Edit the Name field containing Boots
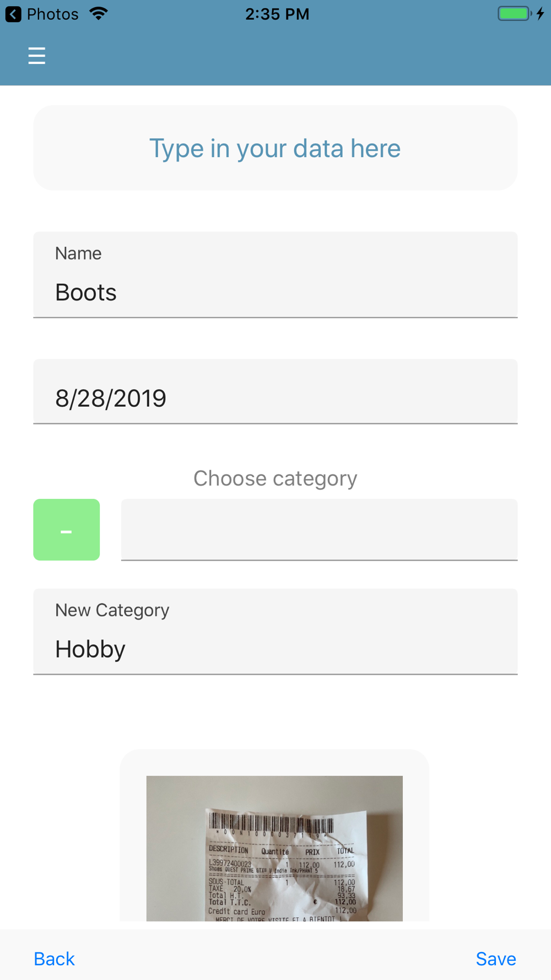551x980 pixels. 275,274
